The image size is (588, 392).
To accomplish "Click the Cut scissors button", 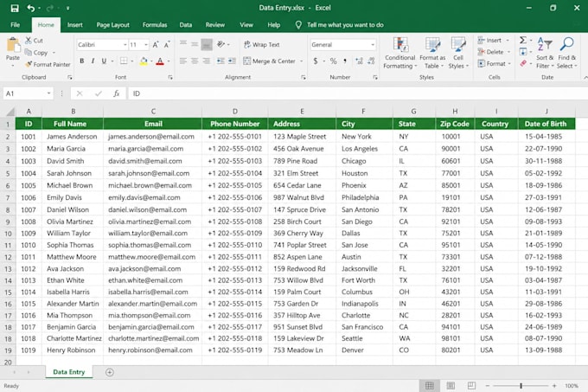I will pyautogui.click(x=34, y=40).
